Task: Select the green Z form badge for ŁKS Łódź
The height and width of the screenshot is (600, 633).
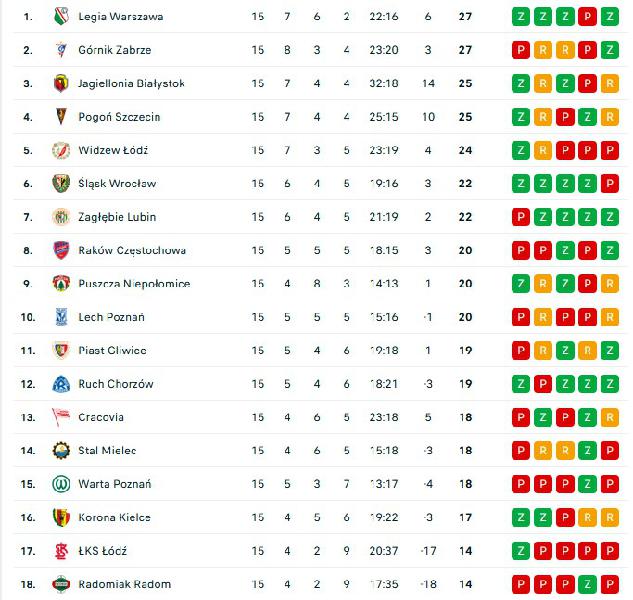Action: 520,551
